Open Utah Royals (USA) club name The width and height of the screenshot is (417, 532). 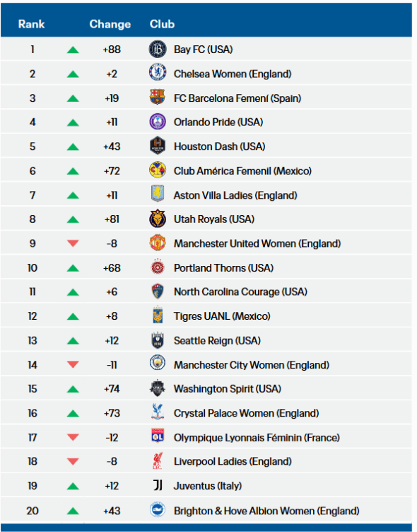pos(214,219)
